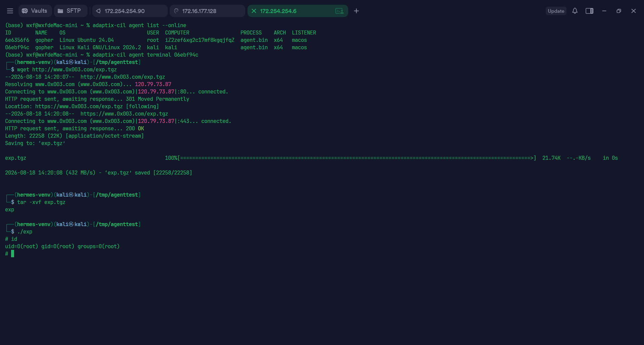Click the output "uid=0(root) gid=0(root) groups=0(root)"

(62, 247)
